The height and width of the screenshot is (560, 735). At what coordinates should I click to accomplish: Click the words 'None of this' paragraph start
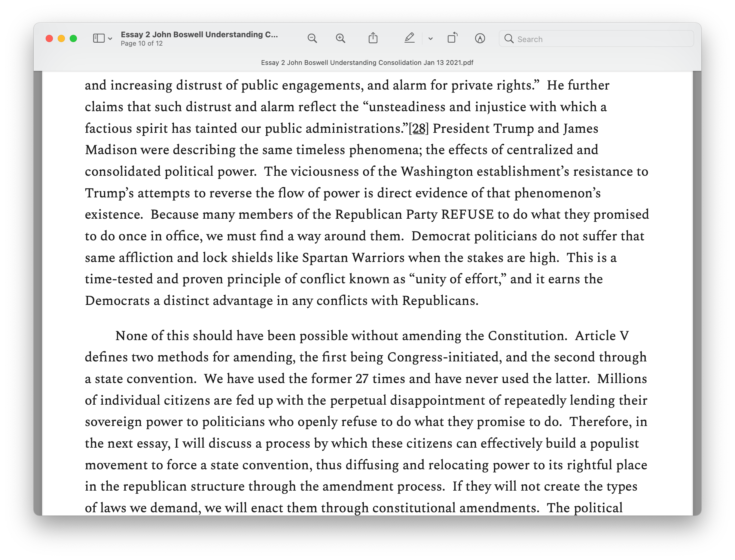click(152, 336)
